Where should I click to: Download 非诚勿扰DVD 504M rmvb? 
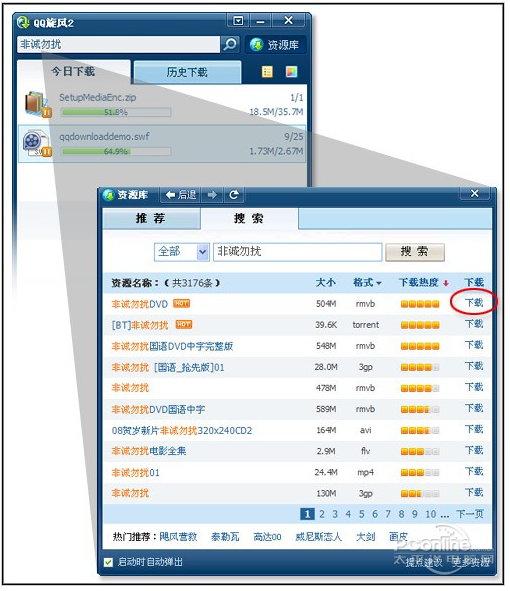[474, 303]
